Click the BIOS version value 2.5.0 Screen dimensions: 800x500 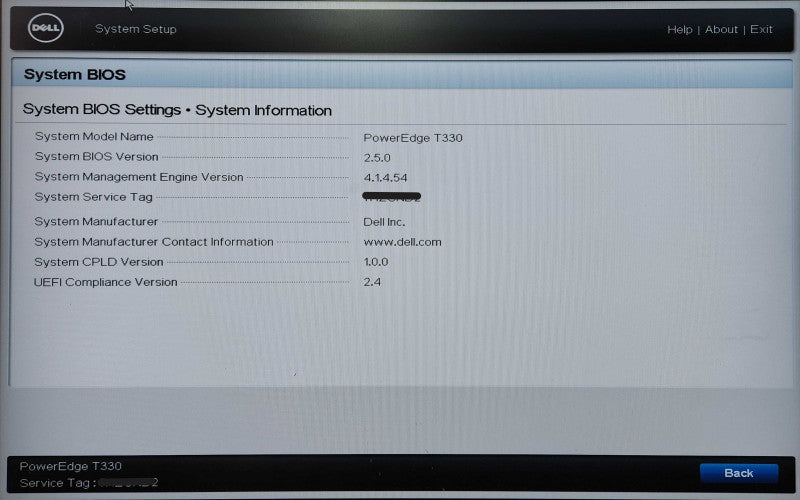[377, 158]
